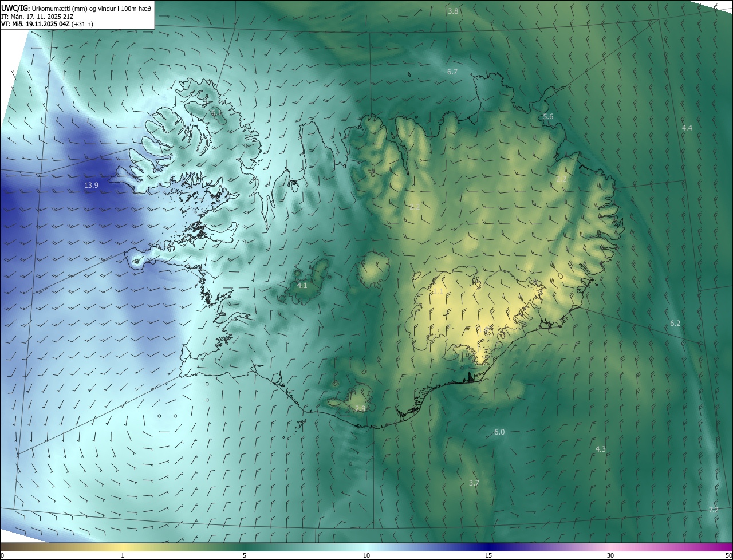Click the UWC/IG Úrkomumætti map title
The height and width of the screenshot is (560, 733).
click(76, 7)
